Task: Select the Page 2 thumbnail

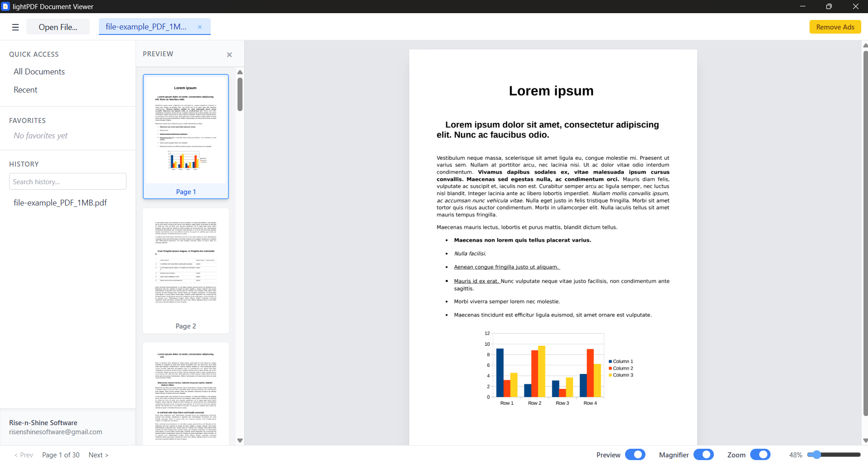Action: click(x=185, y=270)
